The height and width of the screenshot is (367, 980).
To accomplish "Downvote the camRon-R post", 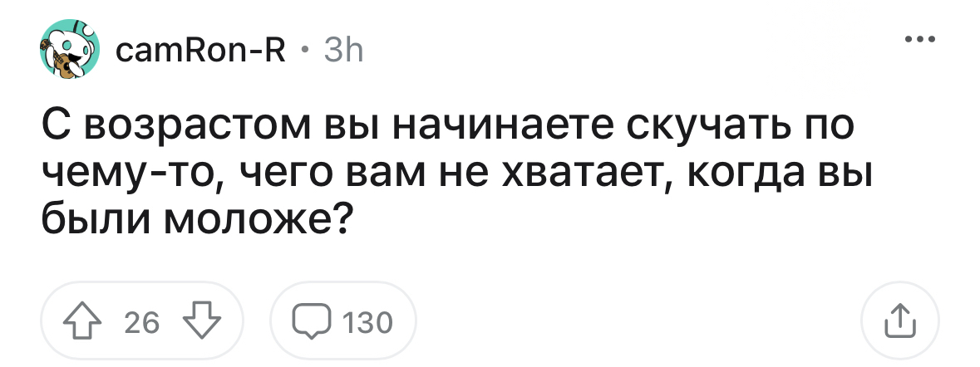I will click(x=199, y=321).
